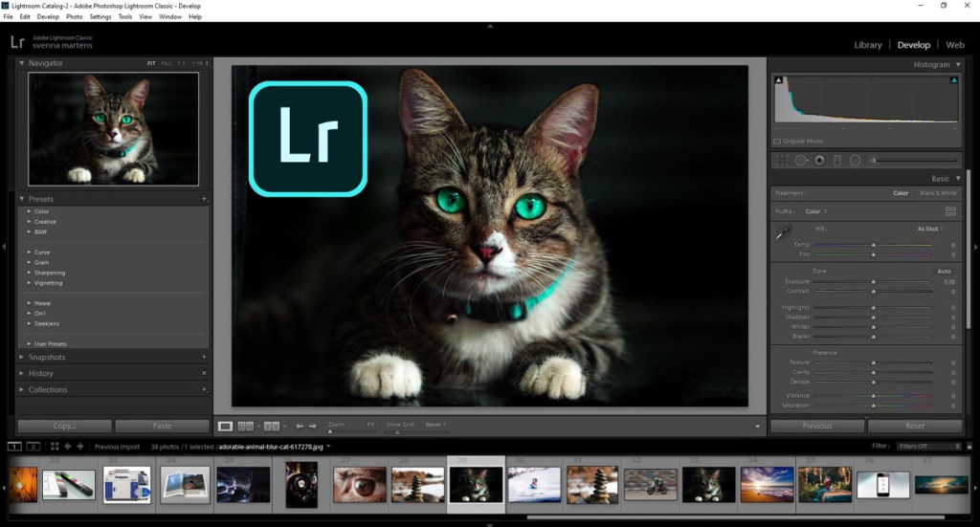Click the Reset button
Screen dimensions: 980x527
pos(915,426)
